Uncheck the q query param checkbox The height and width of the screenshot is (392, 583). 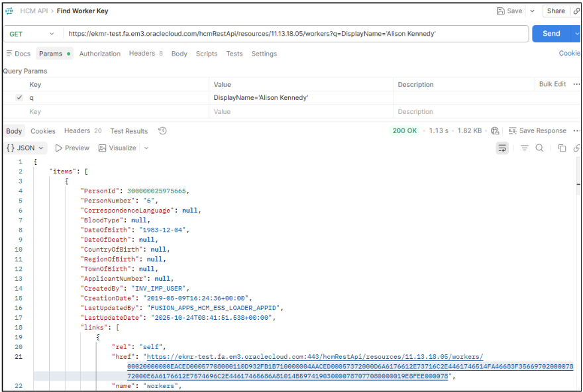[19, 98]
